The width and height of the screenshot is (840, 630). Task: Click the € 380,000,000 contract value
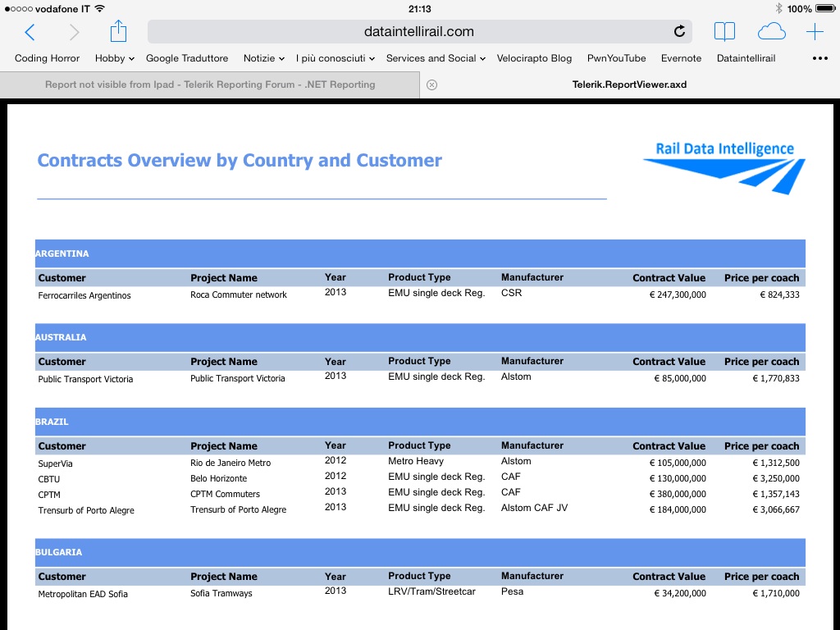pyautogui.click(x=677, y=494)
